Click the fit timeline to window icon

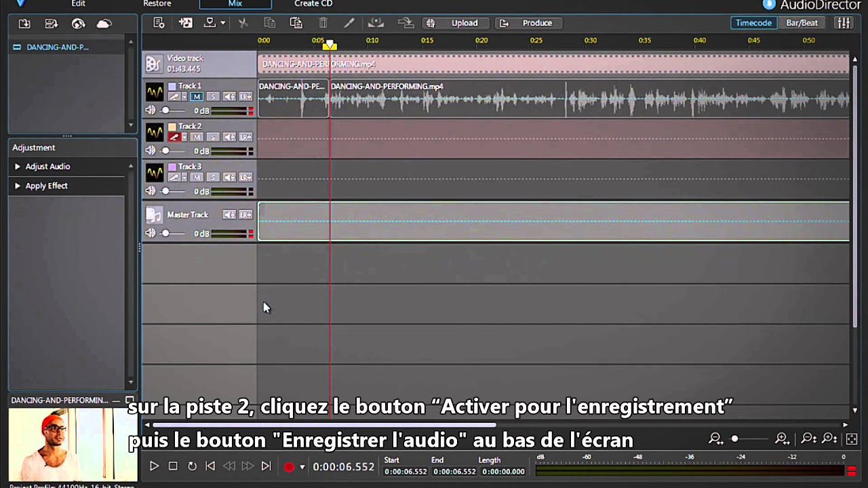click(852, 439)
